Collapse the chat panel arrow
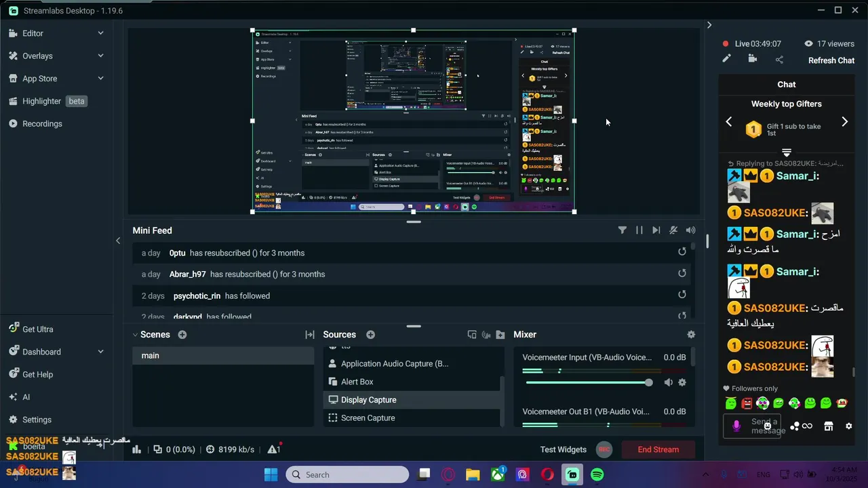Viewport: 868px width, 488px height. (709, 25)
